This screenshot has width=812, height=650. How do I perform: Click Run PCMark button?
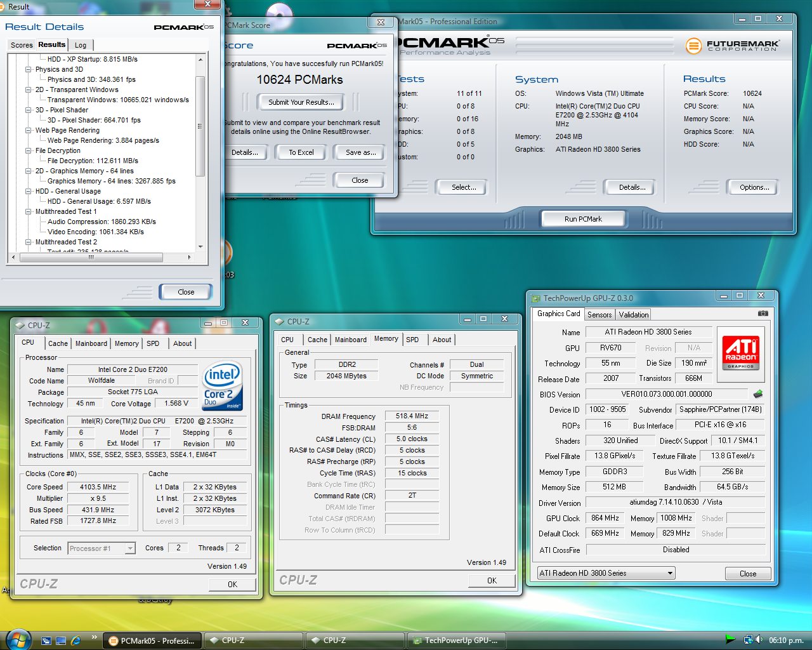click(x=583, y=219)
